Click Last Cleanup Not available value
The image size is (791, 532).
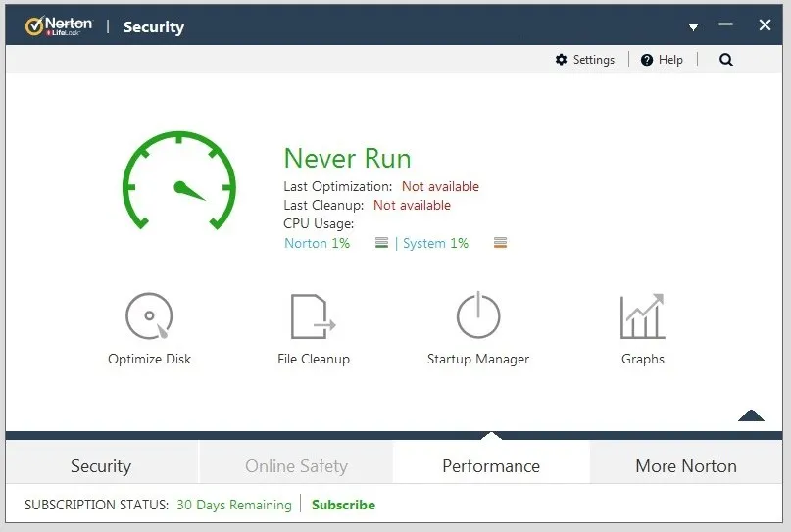point(412,205)
